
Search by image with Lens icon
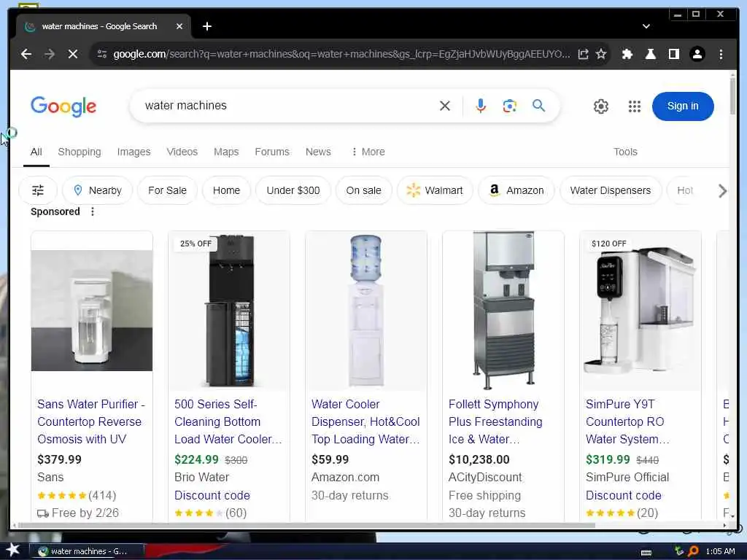pos(509,106)
